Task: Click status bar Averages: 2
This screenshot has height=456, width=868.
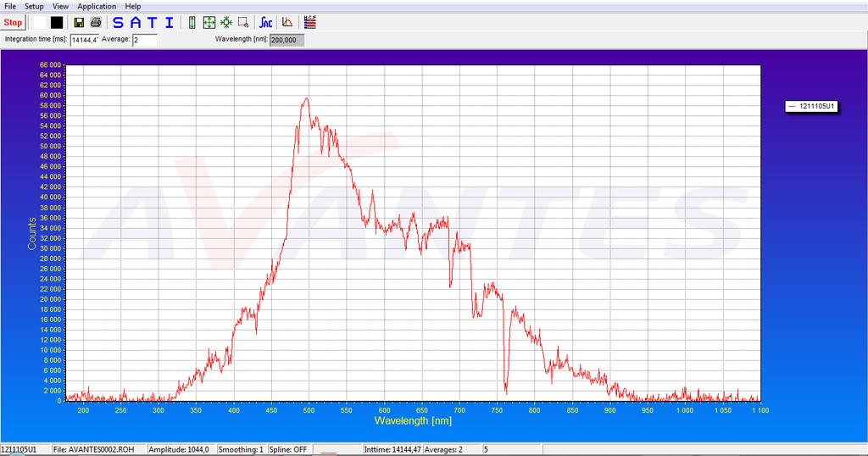Action: click(x=443, y=449)
